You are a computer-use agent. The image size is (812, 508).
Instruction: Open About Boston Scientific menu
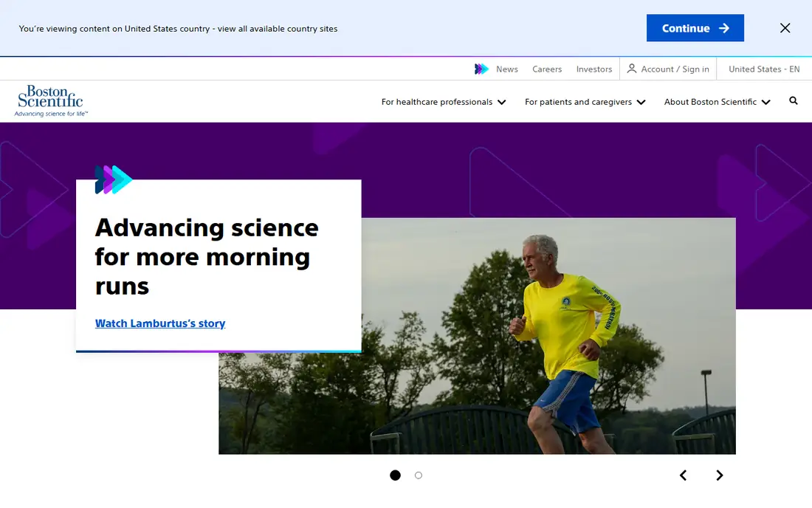718,102
